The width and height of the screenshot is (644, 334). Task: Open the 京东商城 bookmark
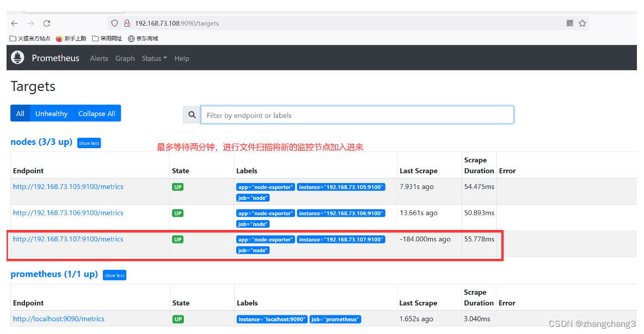coord(143,38)
